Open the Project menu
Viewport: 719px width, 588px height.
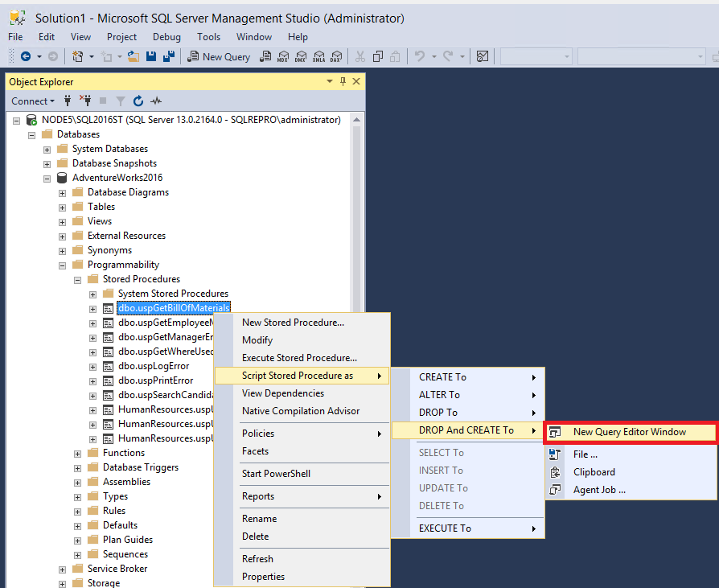121,37
